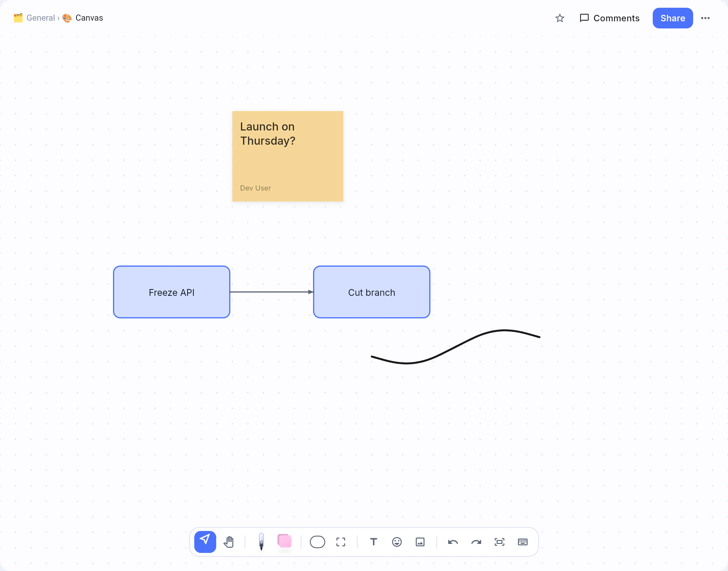The image size is (728, 571).
Task: Star this canvas as favorite
Action: coord(560,18)
